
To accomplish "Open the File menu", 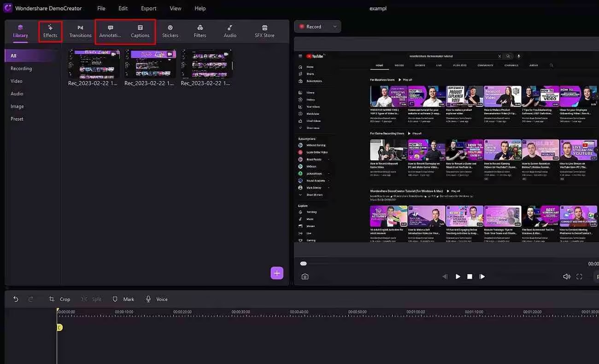I will click(101, 8).
